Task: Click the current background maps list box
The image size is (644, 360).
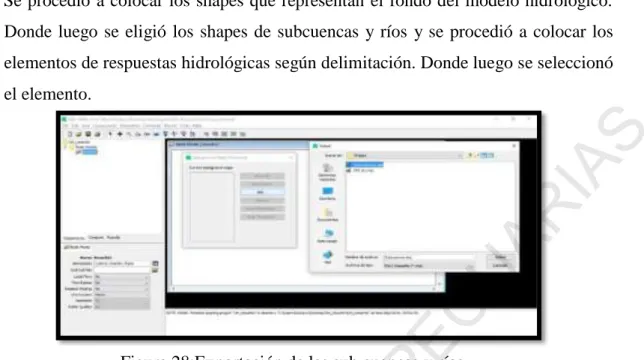Action: pyautogui.click(x=212, y=206)
